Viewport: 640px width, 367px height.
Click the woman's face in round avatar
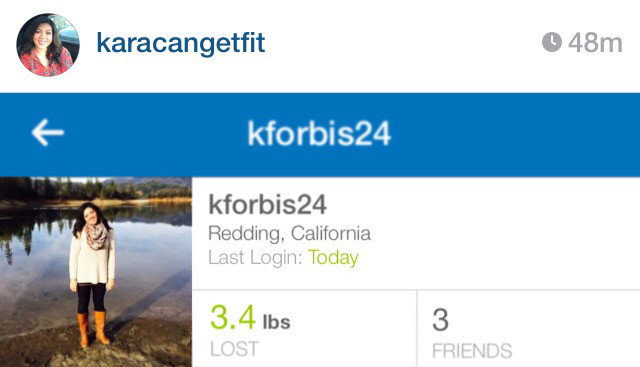[43, 38]
